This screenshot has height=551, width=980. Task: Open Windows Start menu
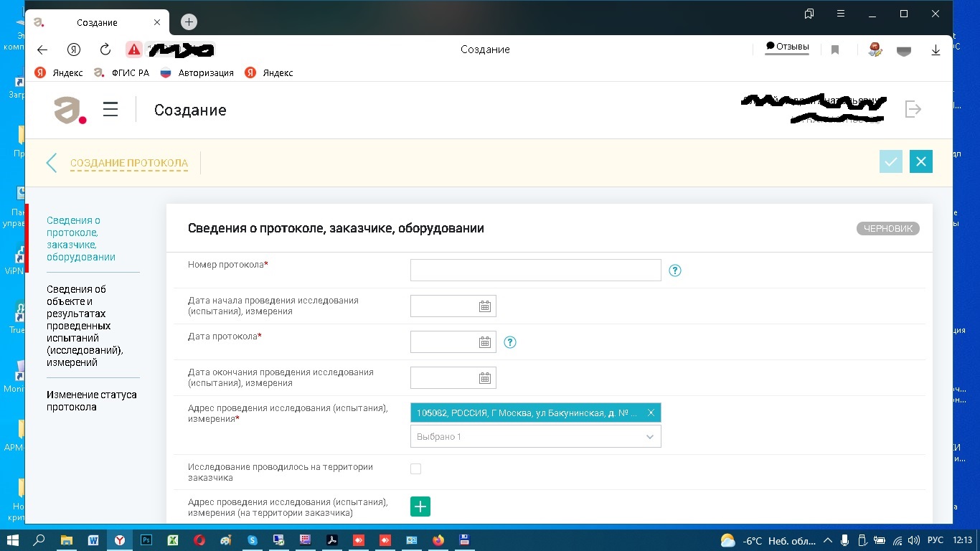(x=12, y=540)
